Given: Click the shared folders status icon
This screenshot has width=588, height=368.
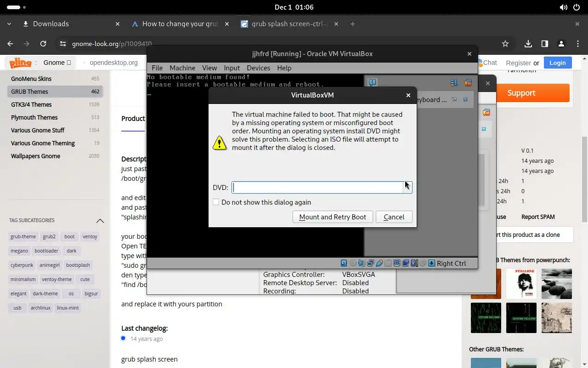Looking at the screenshot, I should pyautogui.click(x=388, y=263).
